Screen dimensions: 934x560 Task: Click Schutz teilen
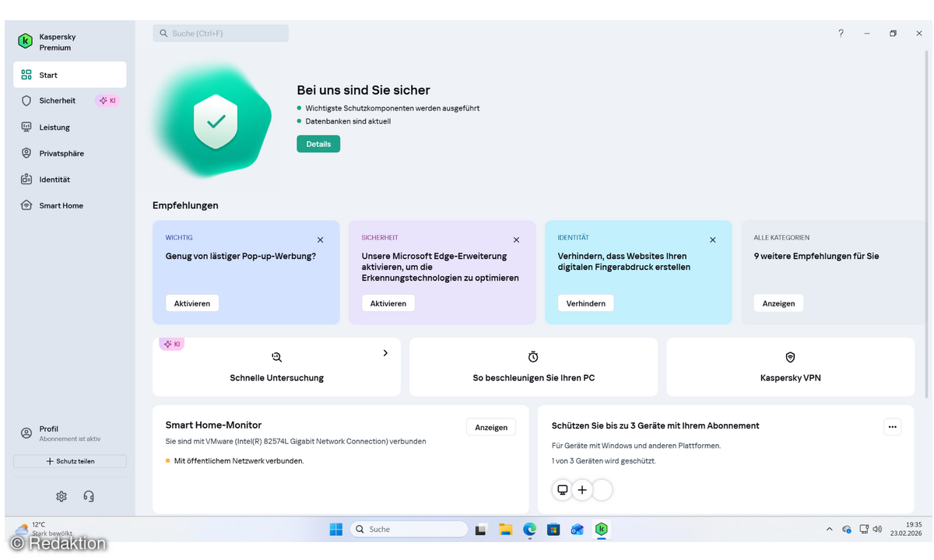(69, 461)
